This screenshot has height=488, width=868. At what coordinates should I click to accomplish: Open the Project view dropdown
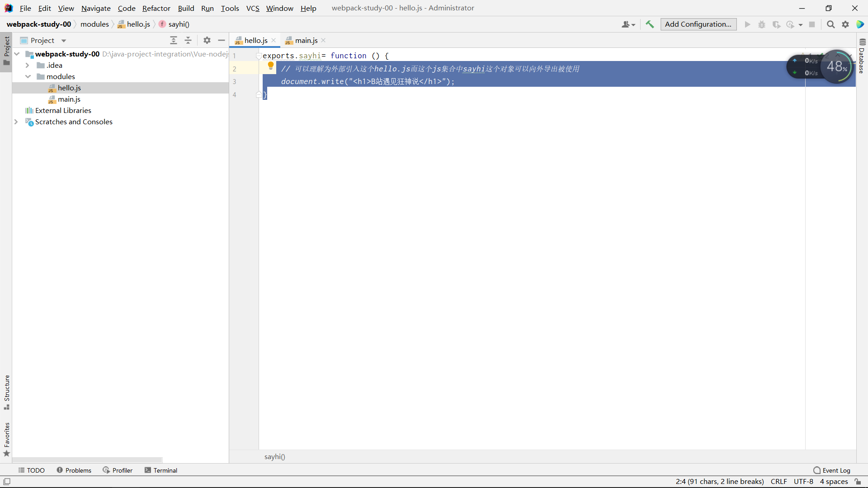coord(64,41)
